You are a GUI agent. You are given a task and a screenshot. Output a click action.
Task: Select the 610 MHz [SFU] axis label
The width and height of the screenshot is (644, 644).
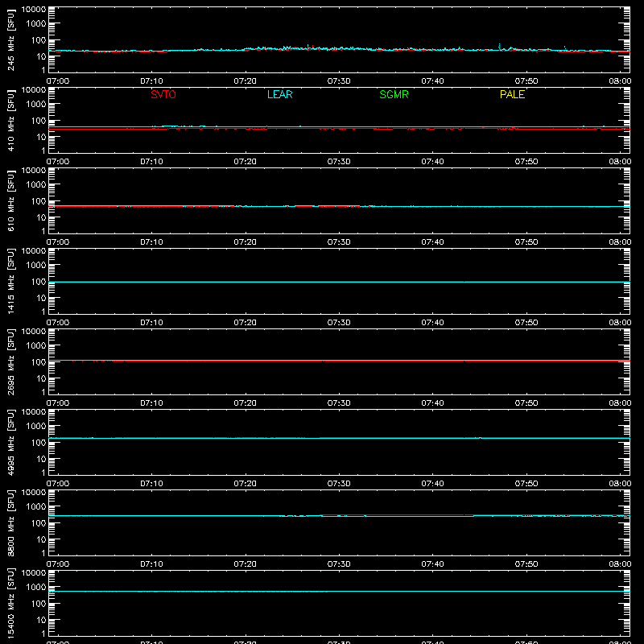(11, 200)
